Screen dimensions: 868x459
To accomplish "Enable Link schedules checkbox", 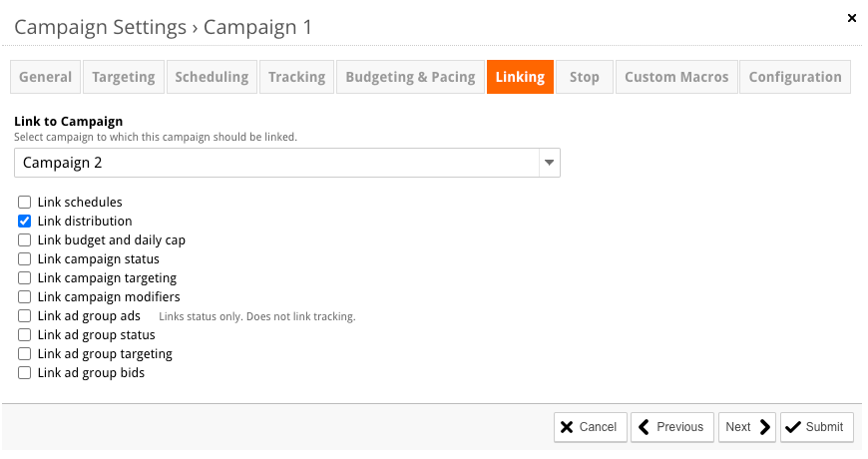I will [24, 203].
